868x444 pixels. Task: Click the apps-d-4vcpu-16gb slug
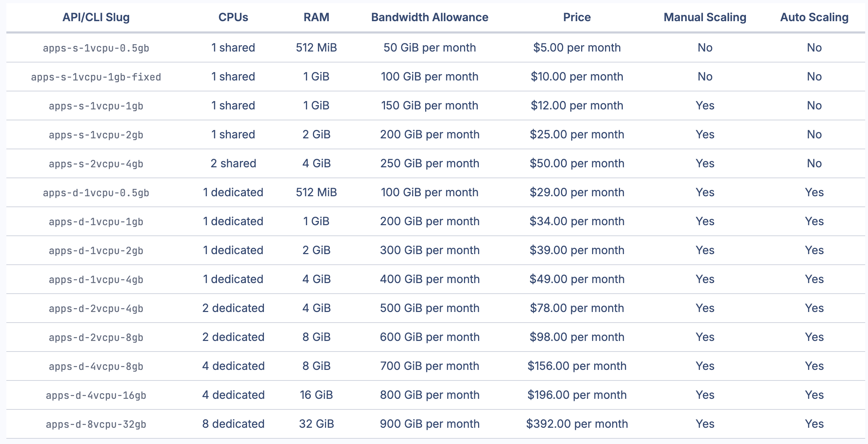tap(96, 395)
